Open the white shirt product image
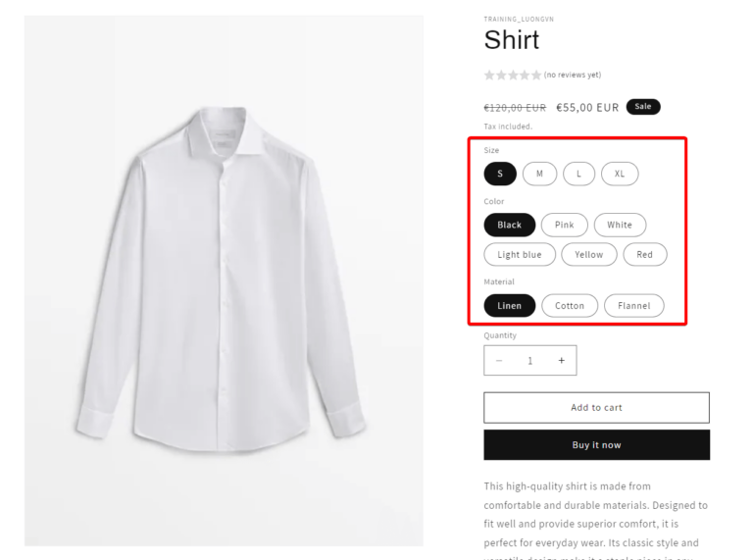Image resolution: width=753 pixels, height=560 pixels. [x=224, y=280]
